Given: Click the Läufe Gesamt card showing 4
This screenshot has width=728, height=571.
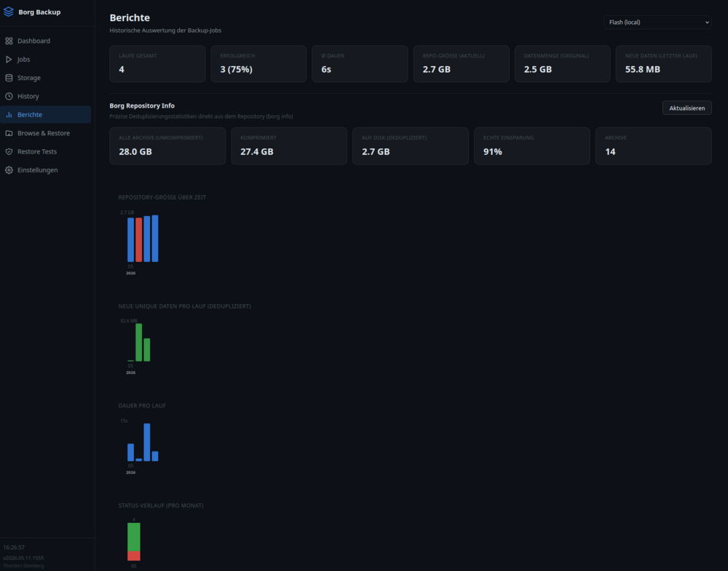Looking at the screenshot, I should [157, 64].
